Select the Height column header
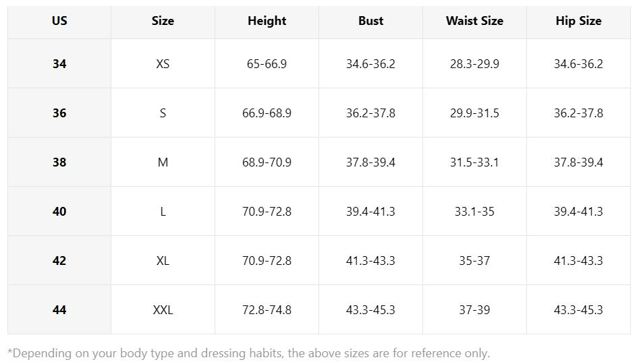 tap(267, 21)
